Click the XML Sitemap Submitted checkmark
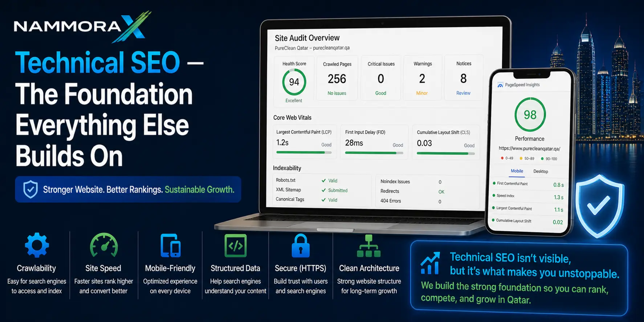Screen dimensions: 644x322 click(x=323, y=190)
